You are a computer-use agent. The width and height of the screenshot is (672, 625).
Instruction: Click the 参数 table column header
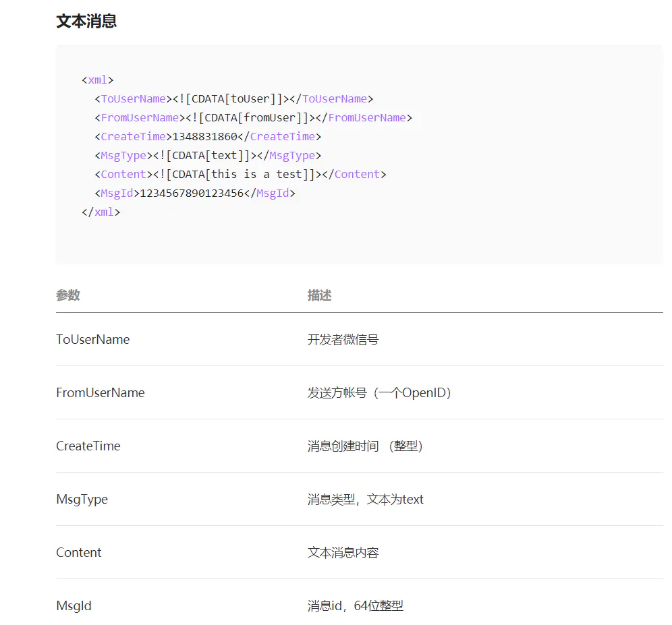point(67,295)
